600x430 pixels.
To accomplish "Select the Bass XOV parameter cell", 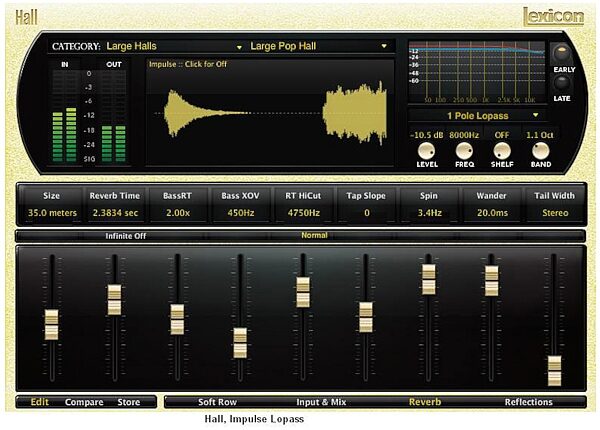I will pyautogui.click(x=241, y=204).
